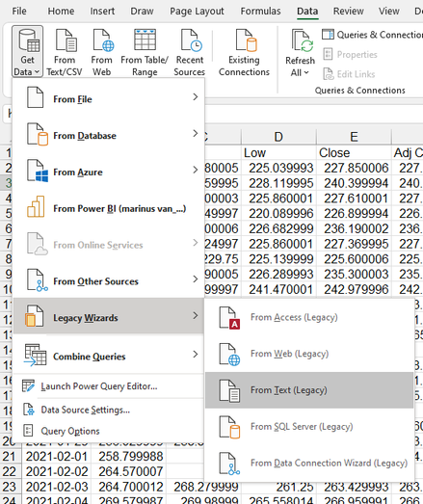
Task: Choose From Web (Legacy) wizard
Action: coord(309,354)
